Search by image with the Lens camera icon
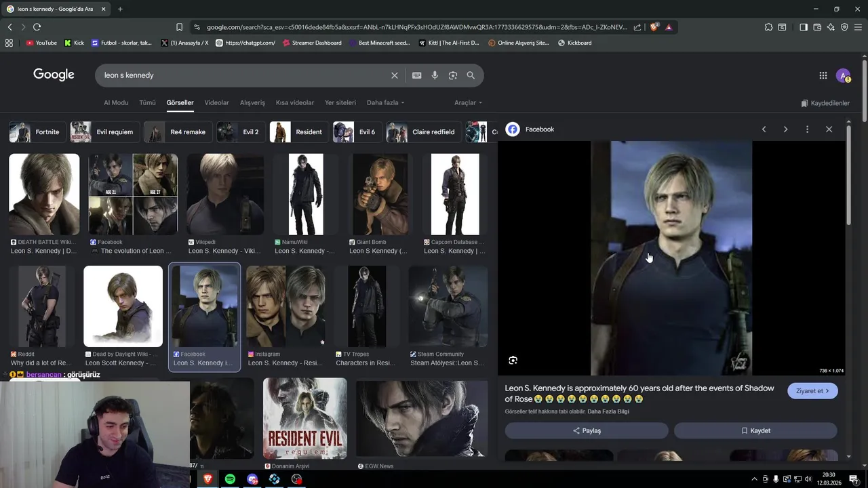 [x=453, y=75]
